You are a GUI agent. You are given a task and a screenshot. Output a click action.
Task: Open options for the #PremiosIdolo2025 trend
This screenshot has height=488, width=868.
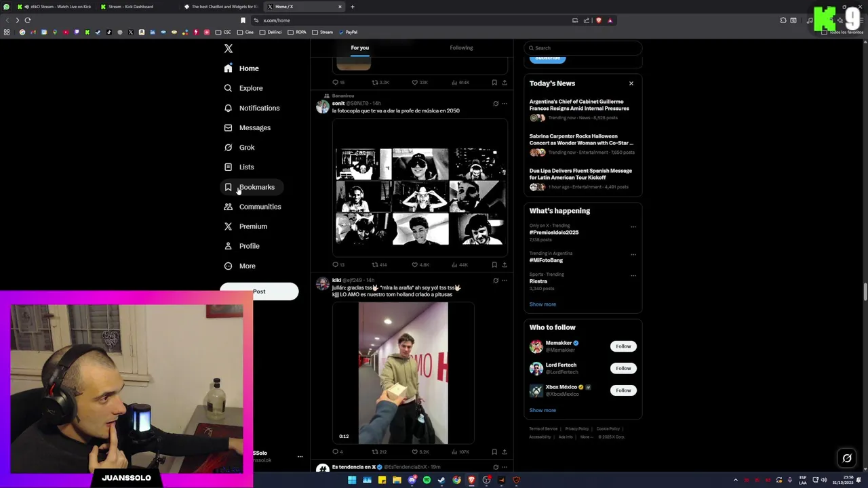pyautogui.click(x=633, y=227)
